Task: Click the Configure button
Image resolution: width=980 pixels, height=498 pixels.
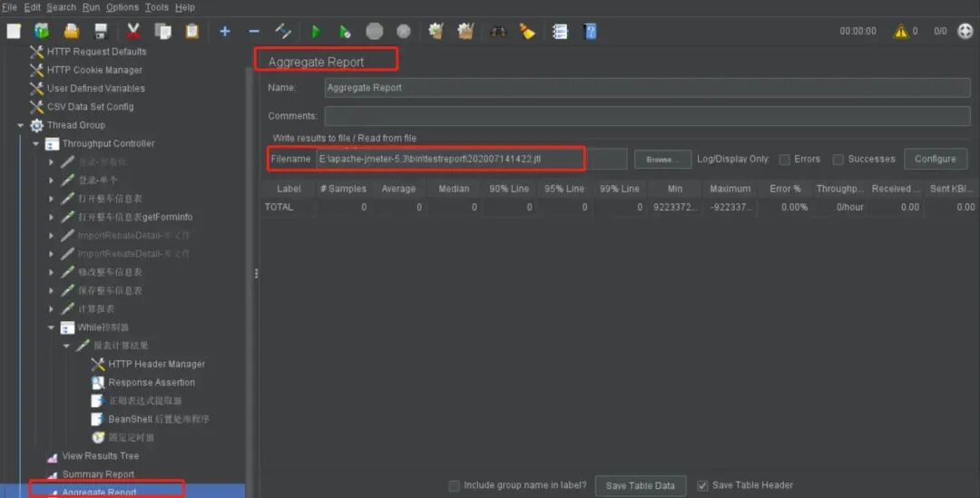Action: tap(936, 160)
